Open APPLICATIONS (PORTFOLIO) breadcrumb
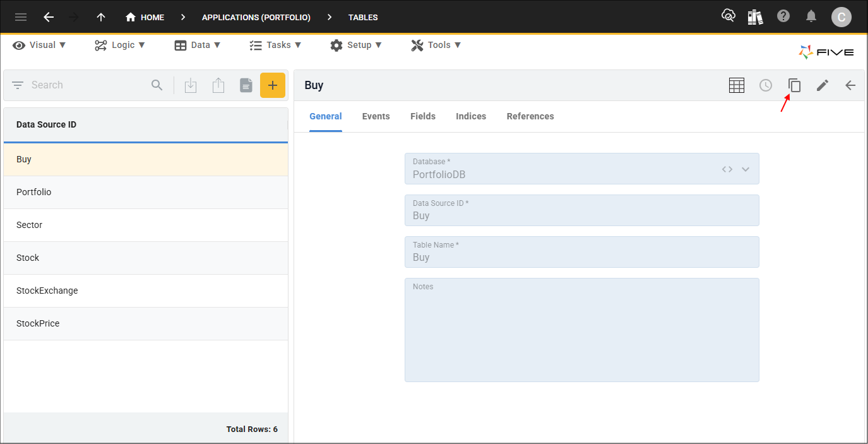 click(256, 17)
